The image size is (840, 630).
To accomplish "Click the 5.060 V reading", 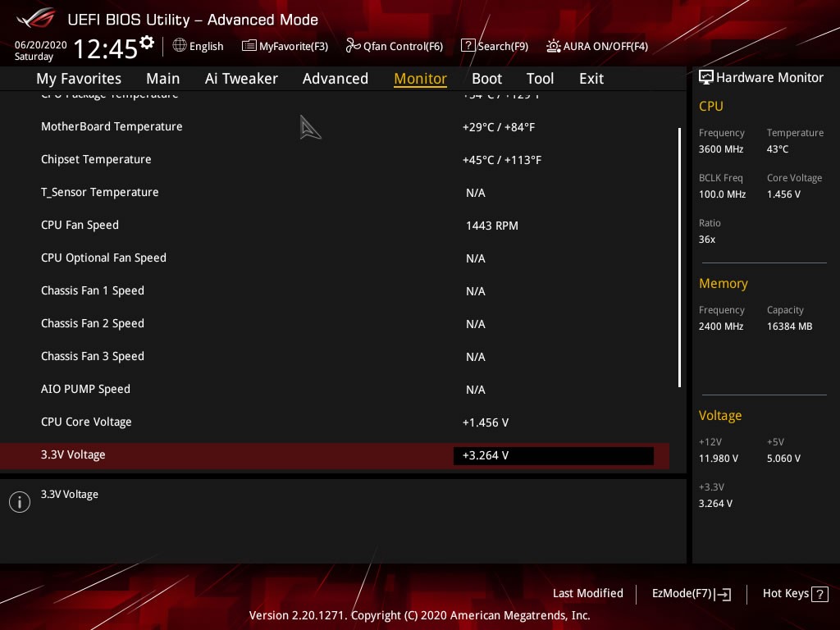I will pos(783,459).
